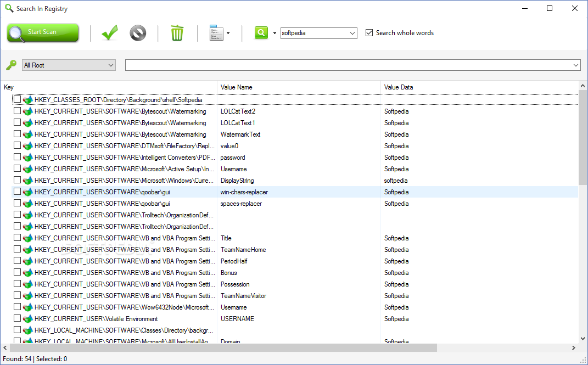Viewport: 588px width, 365px height.
Task: Check the box for spaces-replacer row
Action: tap(17, 203)
